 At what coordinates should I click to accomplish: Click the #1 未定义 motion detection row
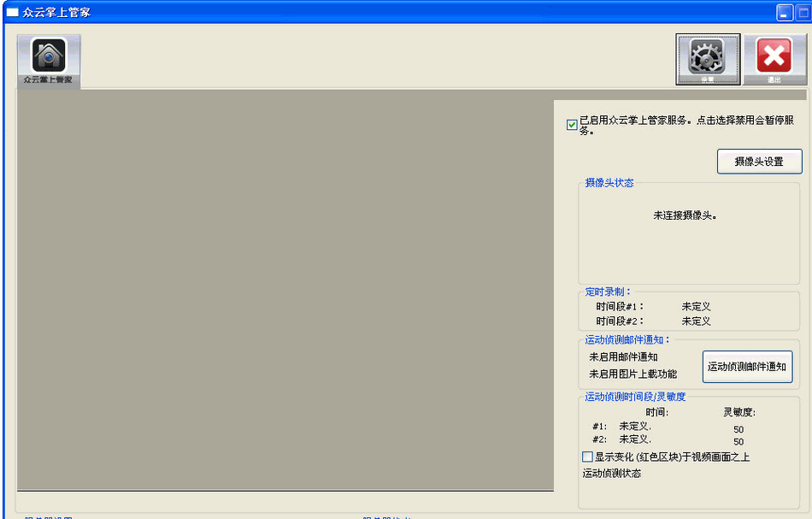coord(622,427)
